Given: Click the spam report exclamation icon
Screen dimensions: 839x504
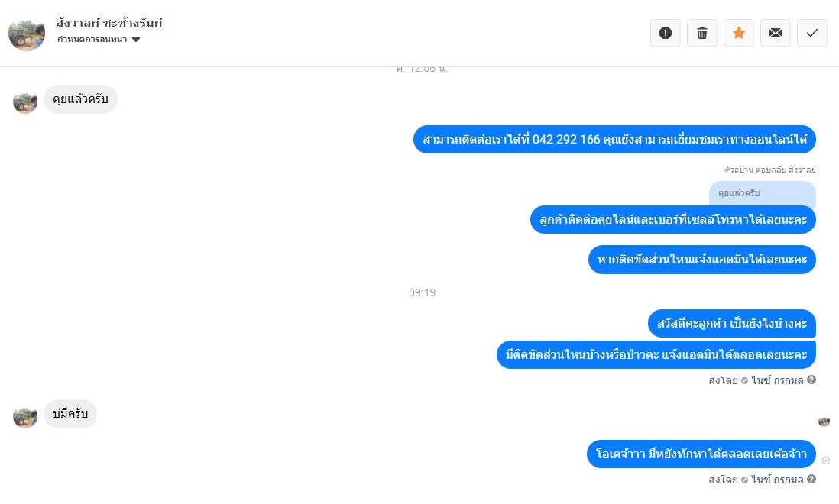Looking at the screenshot, I should (x=665, y=33).
